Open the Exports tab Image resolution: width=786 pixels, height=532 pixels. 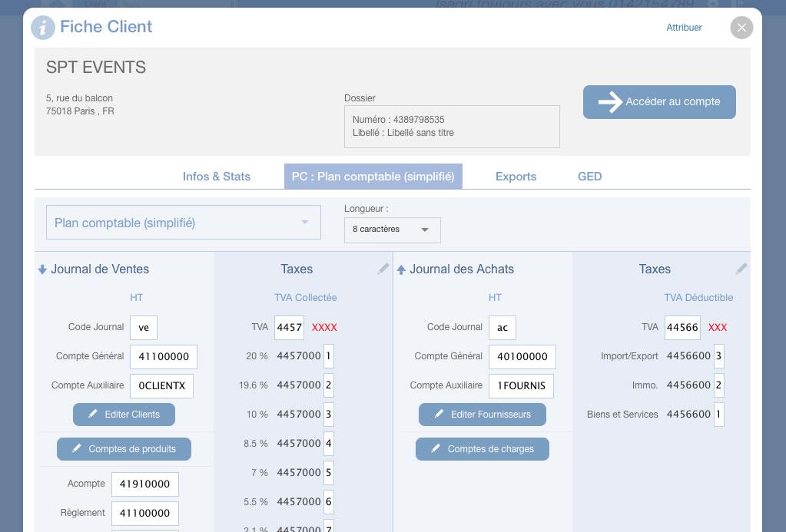[516, 177]
